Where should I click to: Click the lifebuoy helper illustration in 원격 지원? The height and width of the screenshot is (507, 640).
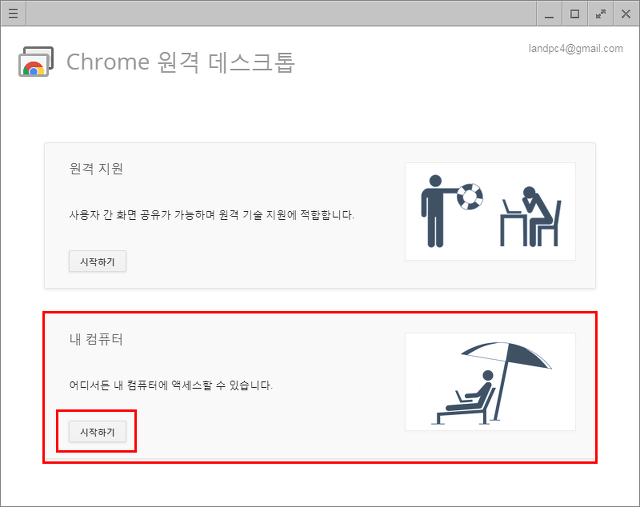point(490,211)
